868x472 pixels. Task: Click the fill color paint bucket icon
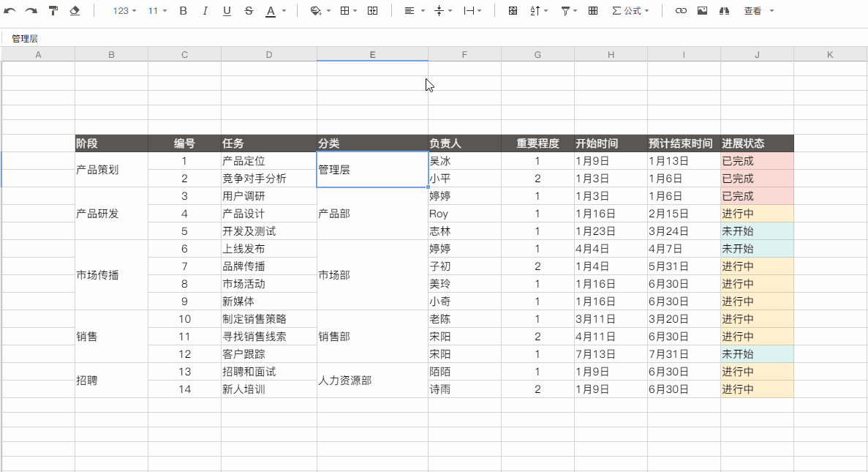pos(314,10)
